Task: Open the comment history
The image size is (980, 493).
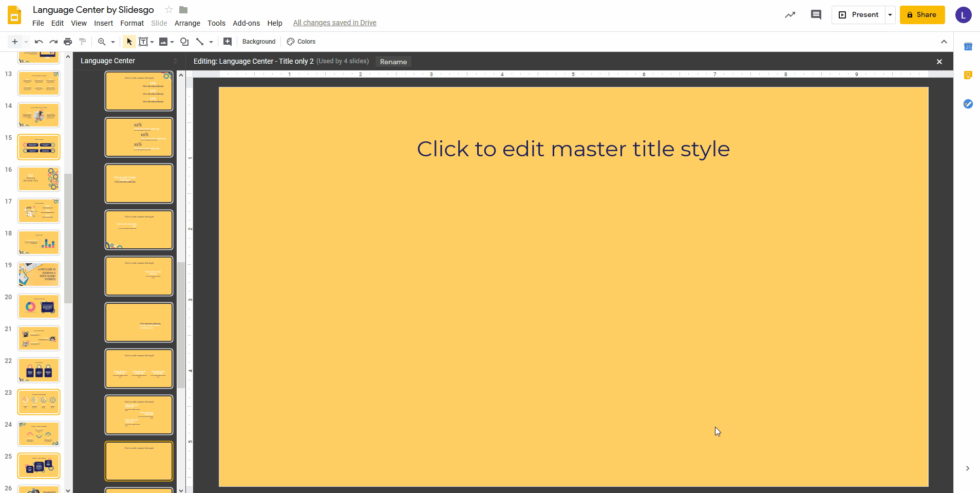Action: pyautogui.click(x=816, y=15)
